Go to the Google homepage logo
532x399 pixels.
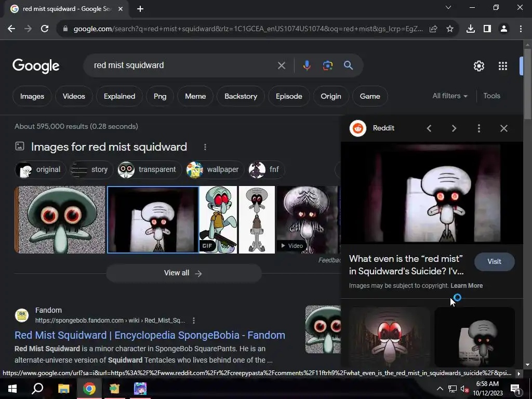coord(36,66)
